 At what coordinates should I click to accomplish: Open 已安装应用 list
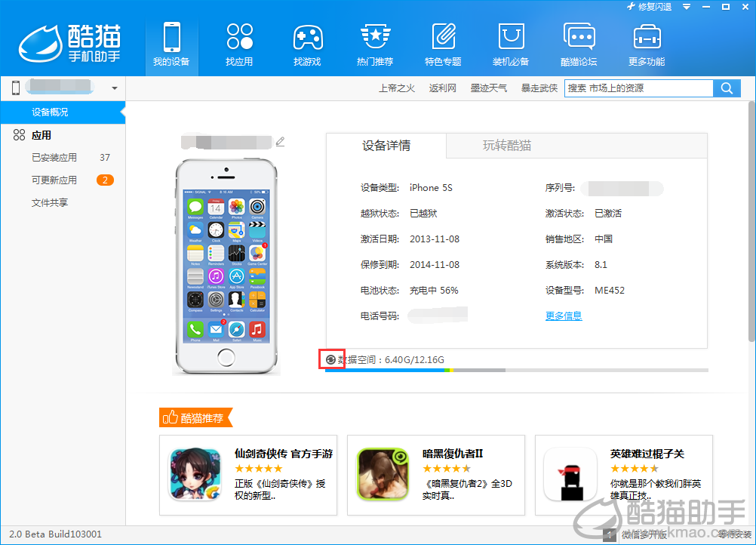coord(54,158)
